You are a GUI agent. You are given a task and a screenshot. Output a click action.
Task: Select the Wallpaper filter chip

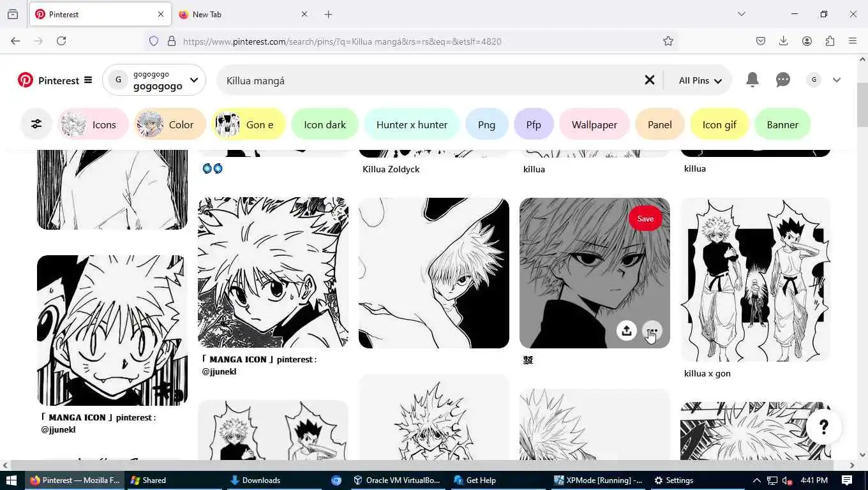point(594,124)
